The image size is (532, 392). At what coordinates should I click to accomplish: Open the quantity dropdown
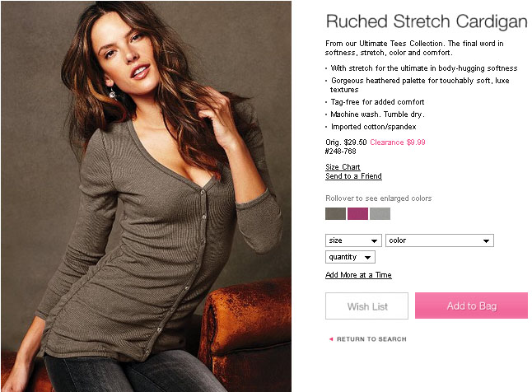pyautogui.click(x=350, y=257)
